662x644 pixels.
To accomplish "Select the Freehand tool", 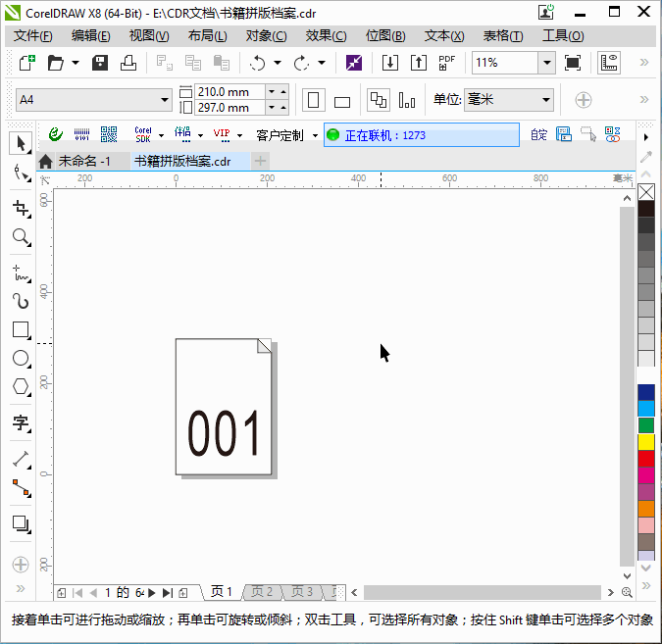I will pyautogui.click(x=21, y=273).
